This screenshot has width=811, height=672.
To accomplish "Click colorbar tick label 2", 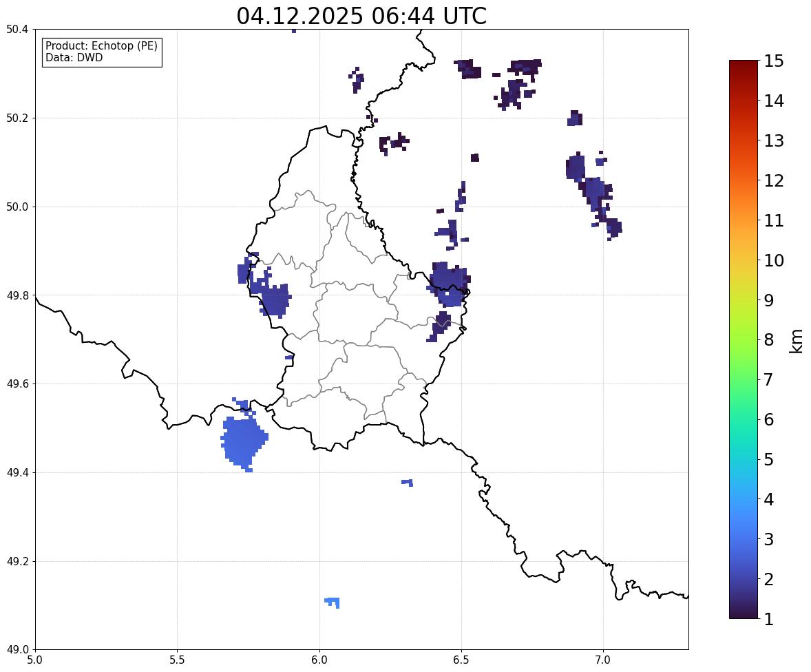I will coord(769,579).
